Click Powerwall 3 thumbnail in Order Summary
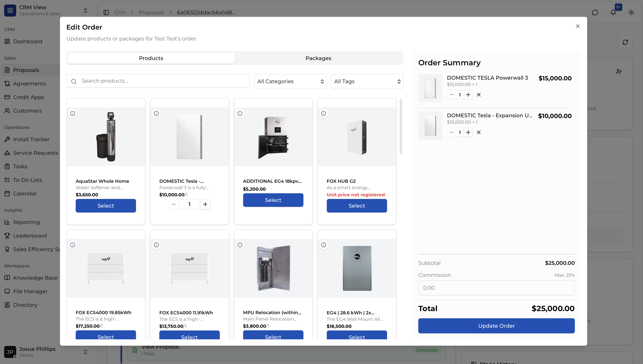Viewport: 643px width, 364px height. click(x=430, y=88)
